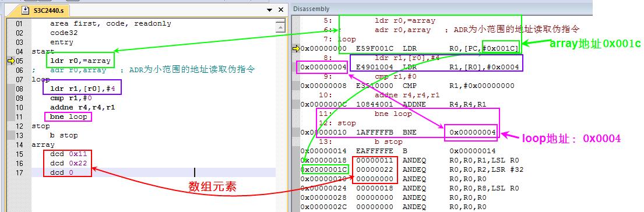
Task: Click '7: loop' source line in Disassembly
Action: point(339,40)
